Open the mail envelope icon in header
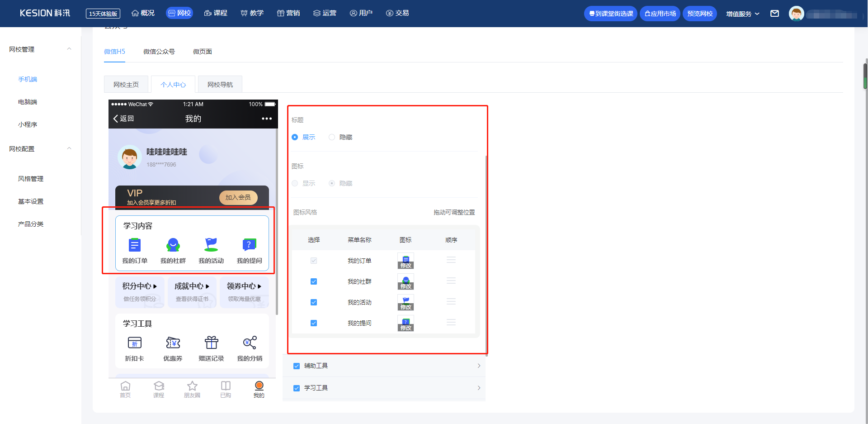Viewport: 868px width, 424px height. click(x=774, y=14)
